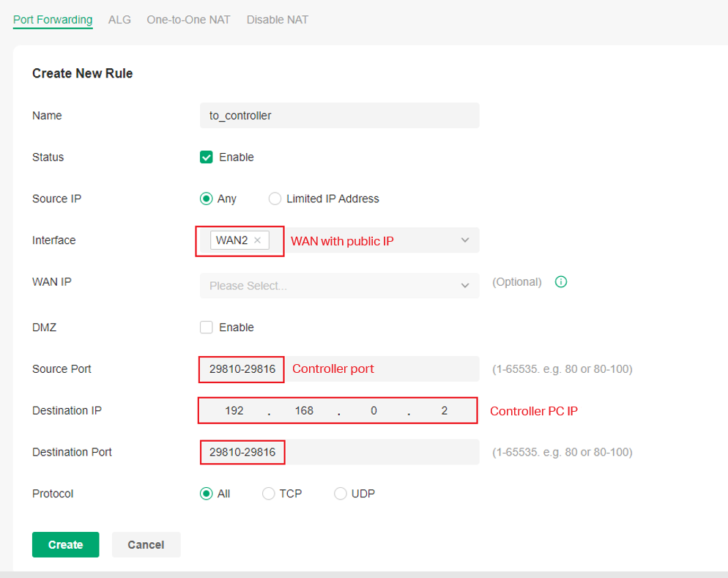Remove the WAN2 interface tag
The image size is (728, 578).
257,238
